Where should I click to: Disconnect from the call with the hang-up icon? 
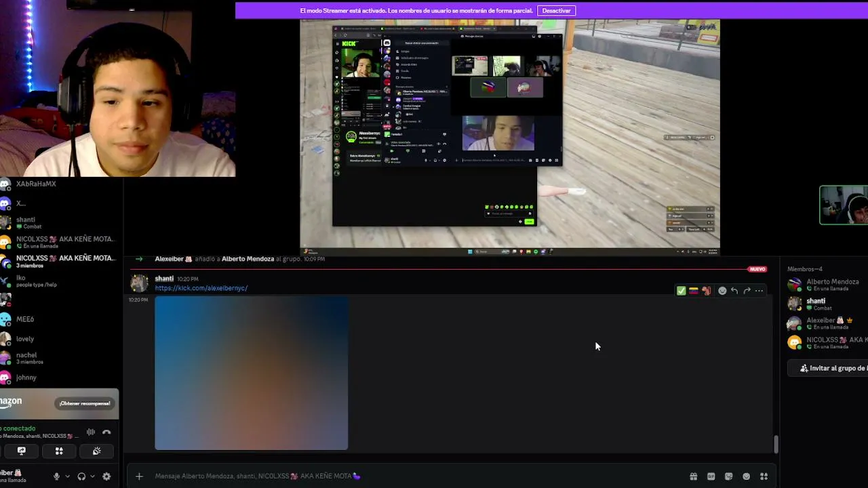pos(106,432)
